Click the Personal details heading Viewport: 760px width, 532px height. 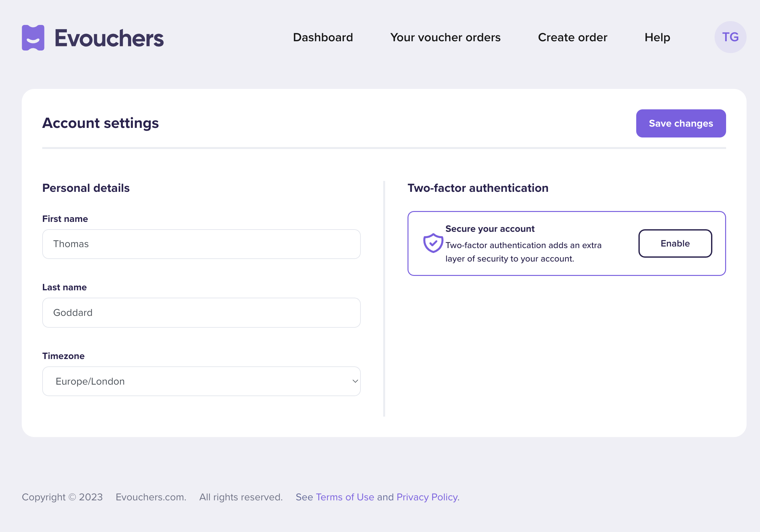(x=86, y=188)
